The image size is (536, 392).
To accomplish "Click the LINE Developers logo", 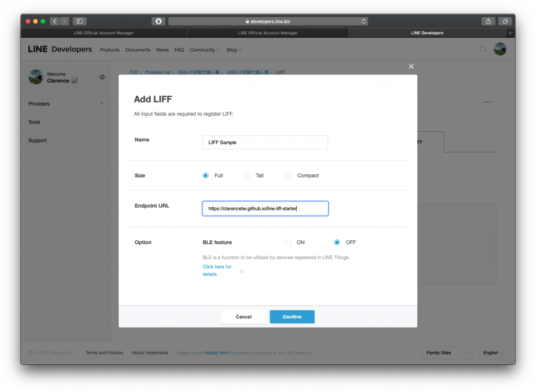I will [x=60, y=49].
